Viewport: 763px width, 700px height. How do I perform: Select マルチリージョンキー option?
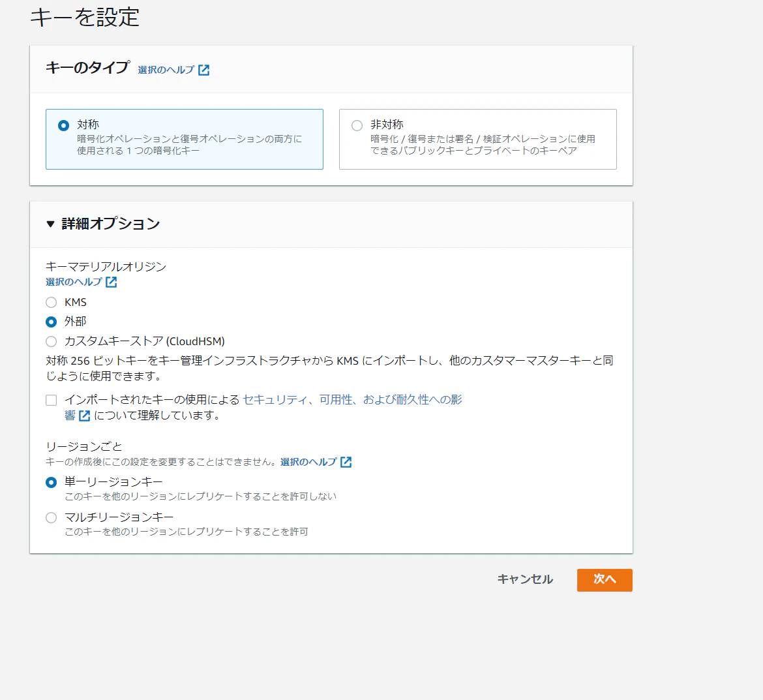(51, 517)
